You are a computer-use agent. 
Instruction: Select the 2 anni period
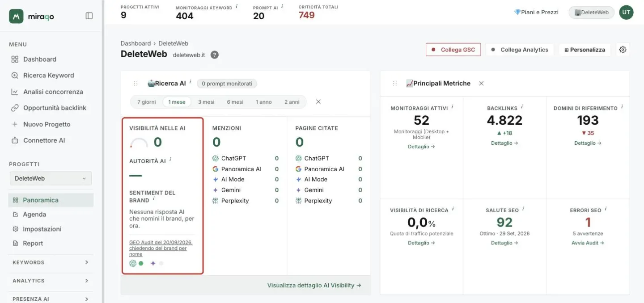pos(292,102)
